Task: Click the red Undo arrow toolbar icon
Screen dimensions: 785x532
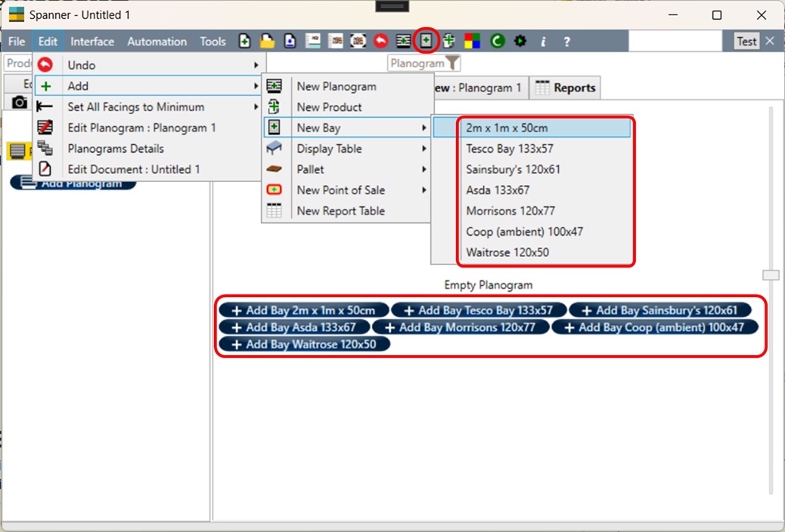Action: coord(380,42)
